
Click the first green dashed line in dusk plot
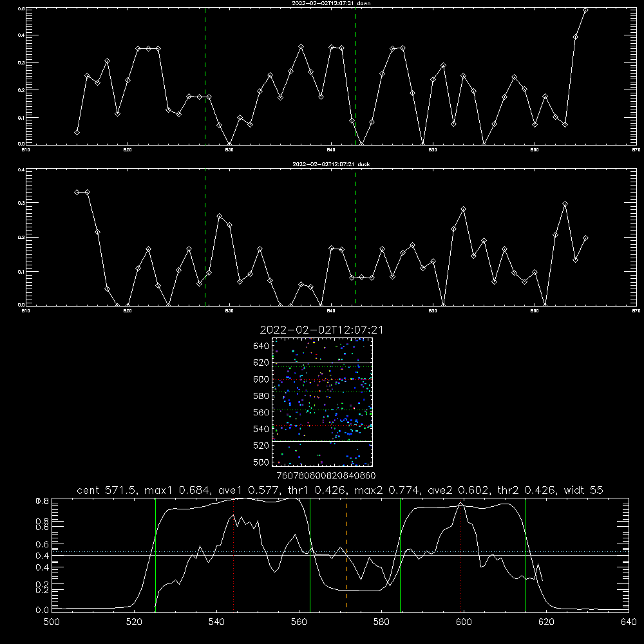pyautogui.click(x=205, y=237)
